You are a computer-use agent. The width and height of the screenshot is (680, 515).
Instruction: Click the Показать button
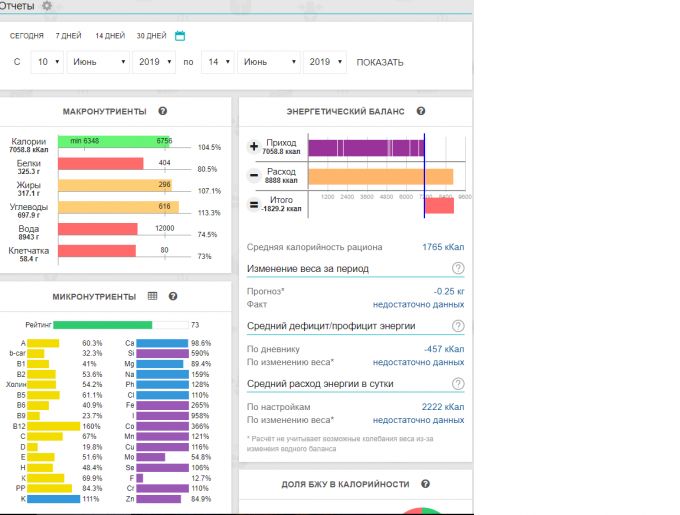380,62
